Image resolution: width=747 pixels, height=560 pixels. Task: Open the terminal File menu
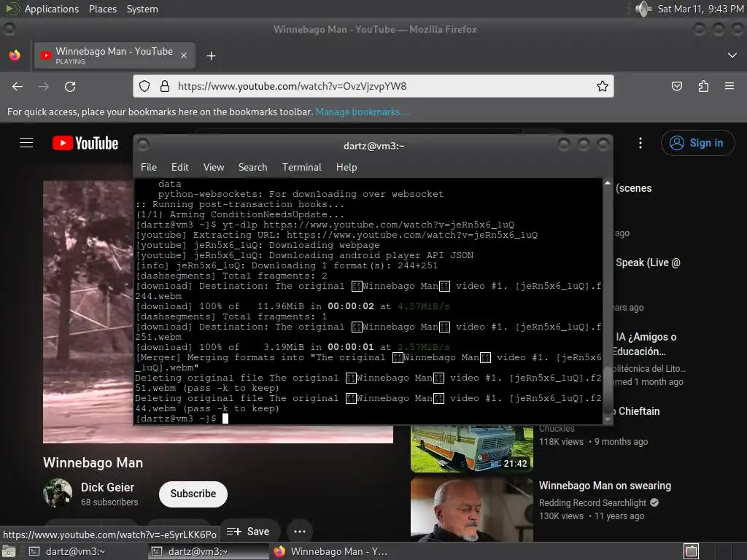[149, 167]
